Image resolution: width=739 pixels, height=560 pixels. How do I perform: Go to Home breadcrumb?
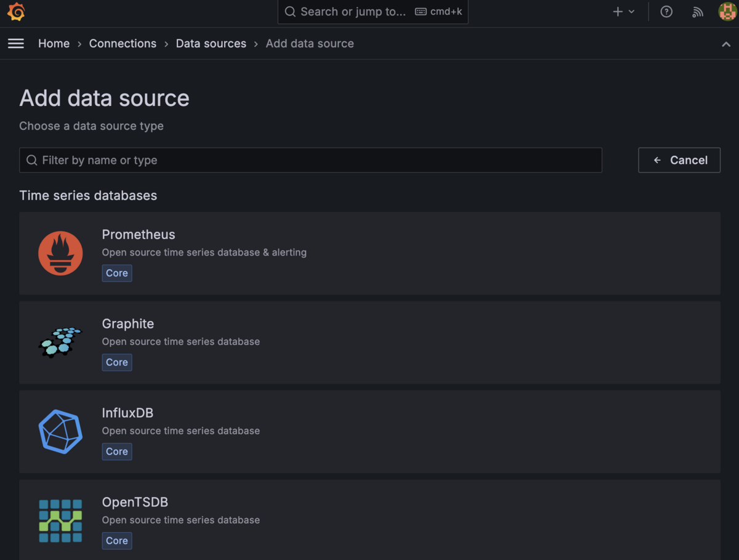click(54, 44)
